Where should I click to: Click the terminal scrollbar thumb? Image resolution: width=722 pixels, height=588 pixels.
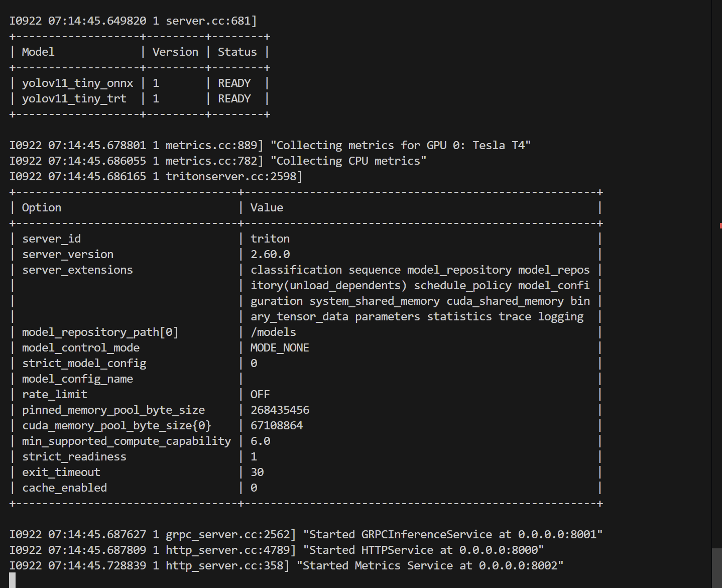(x=716, y=567)
